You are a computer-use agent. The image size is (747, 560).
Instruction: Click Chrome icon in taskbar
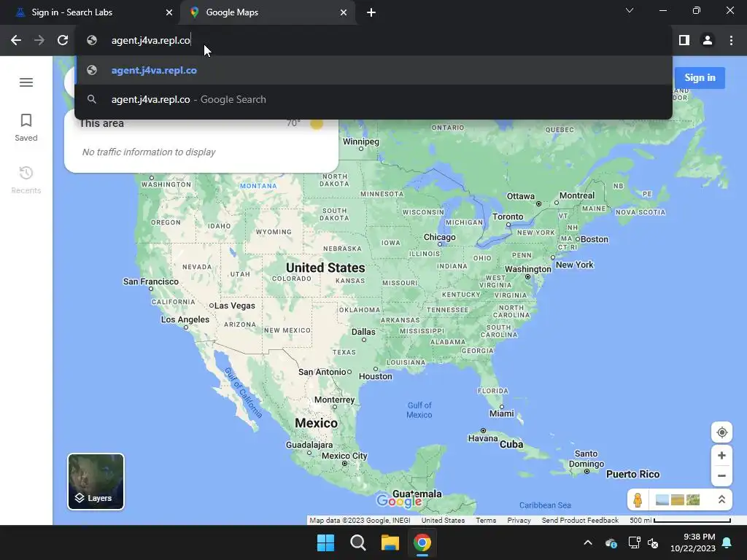pyautogui.click(x=422, y=542)
